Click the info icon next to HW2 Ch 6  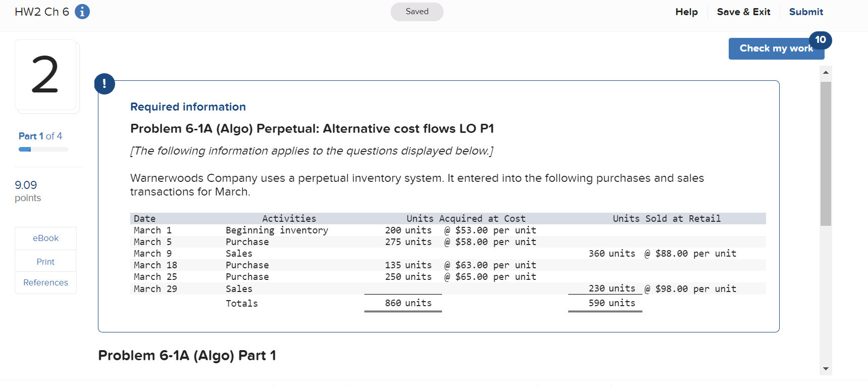click(x=82, y=12)
